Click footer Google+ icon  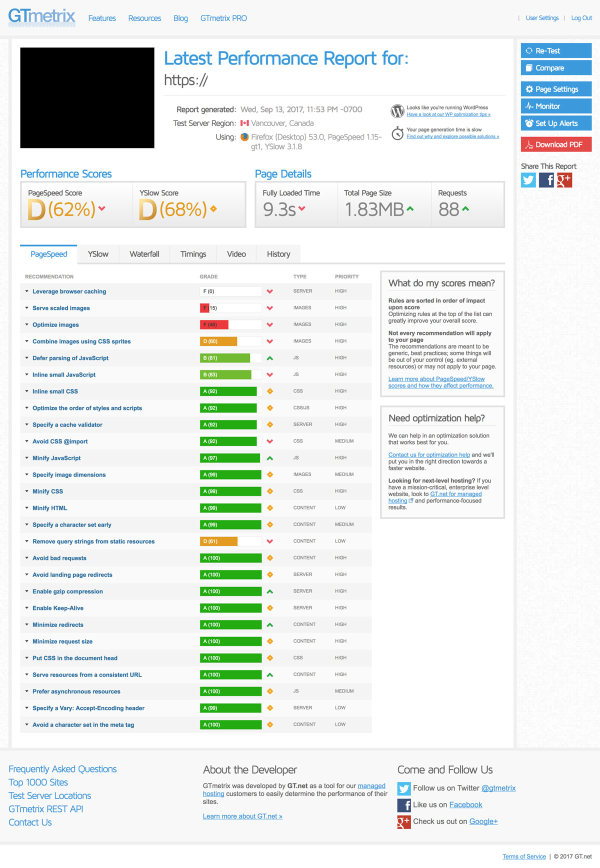click(x=404, y=822)
